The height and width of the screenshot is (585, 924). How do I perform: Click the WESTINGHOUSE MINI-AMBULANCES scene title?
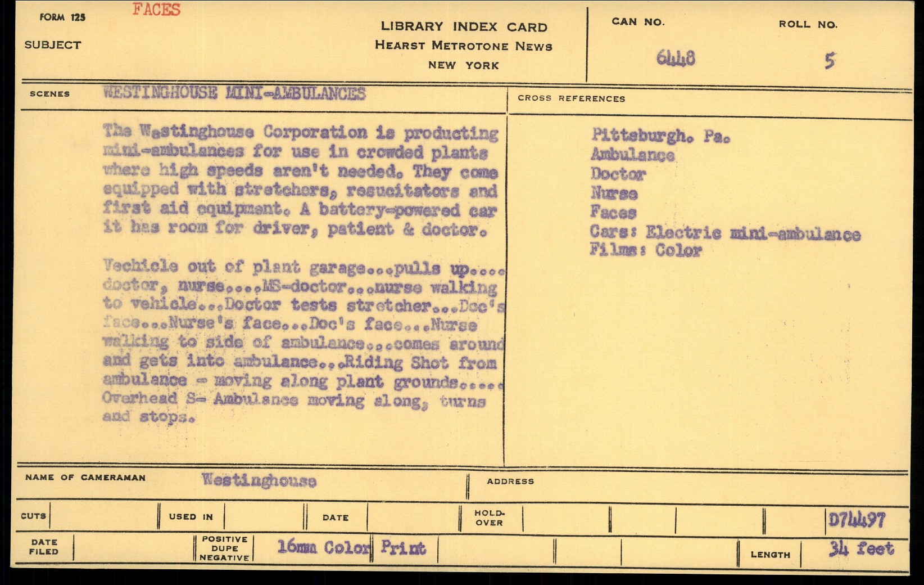[x=234, y=93]
